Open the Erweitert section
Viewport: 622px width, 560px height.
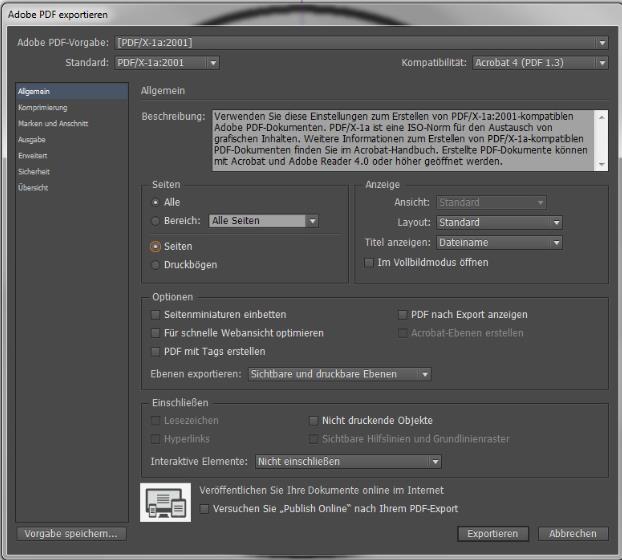(x=72, y=156)
